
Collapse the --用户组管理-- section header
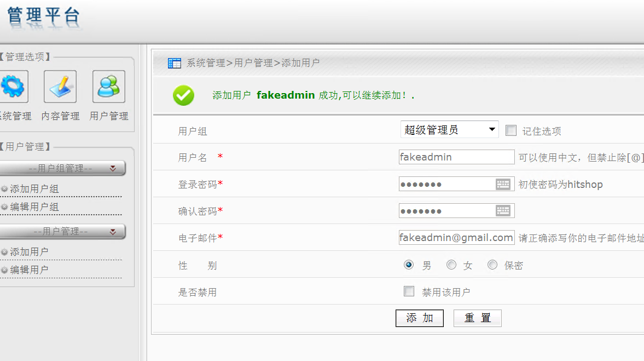pyautogui.click(x=62, y=168)
